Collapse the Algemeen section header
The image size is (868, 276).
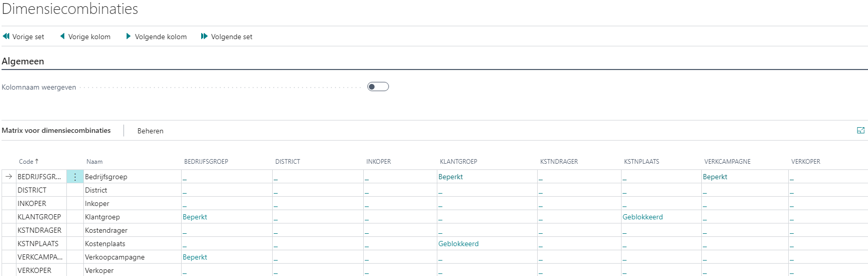(x=23, y=61)
